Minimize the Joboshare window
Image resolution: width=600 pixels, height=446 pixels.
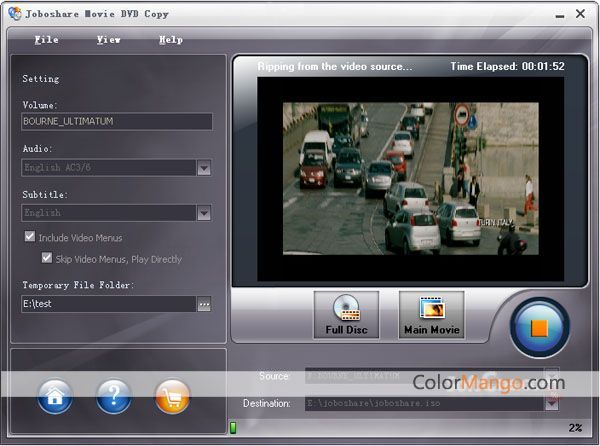pos(560,15)
